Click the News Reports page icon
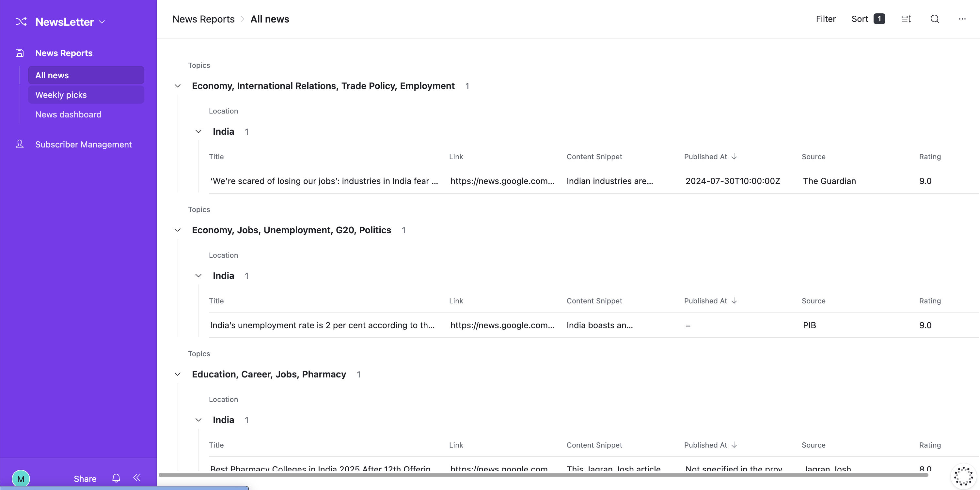The height and width of the screenshot is (490, 980). click(x=19, y=53)
